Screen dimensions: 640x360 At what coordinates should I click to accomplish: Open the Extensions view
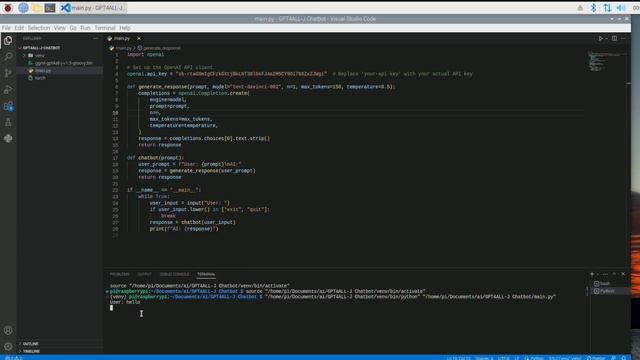[8, 106]
